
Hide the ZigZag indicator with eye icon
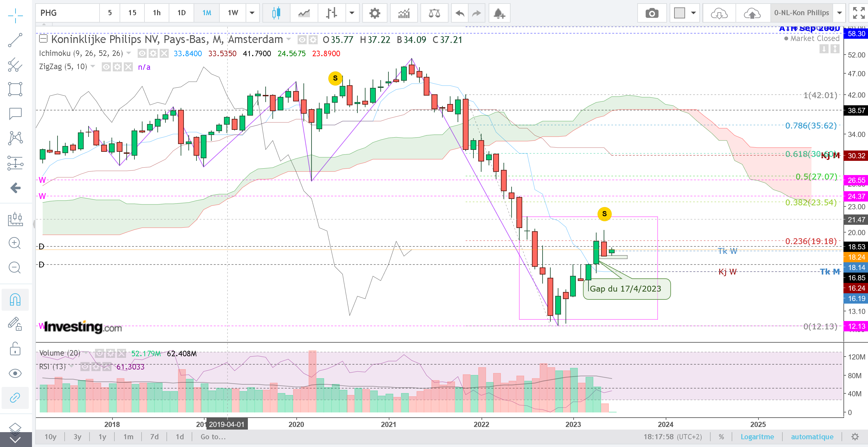click(x=106, y=67)
